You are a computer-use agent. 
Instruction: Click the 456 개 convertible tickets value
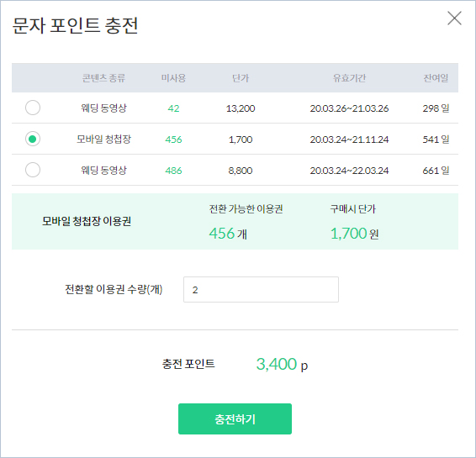click(228, 234)
